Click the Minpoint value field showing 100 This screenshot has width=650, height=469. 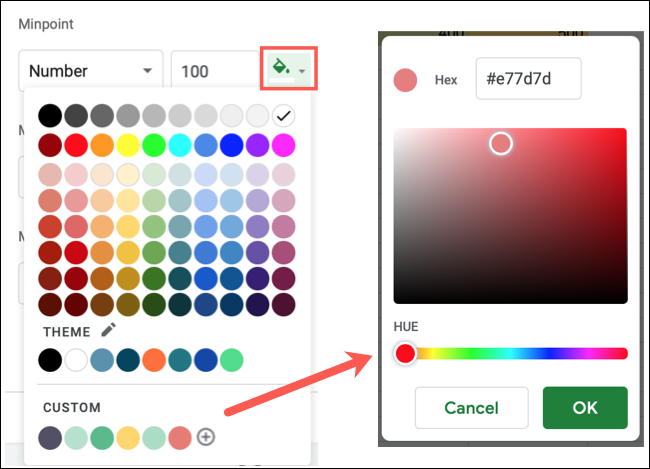click(211, 71)
